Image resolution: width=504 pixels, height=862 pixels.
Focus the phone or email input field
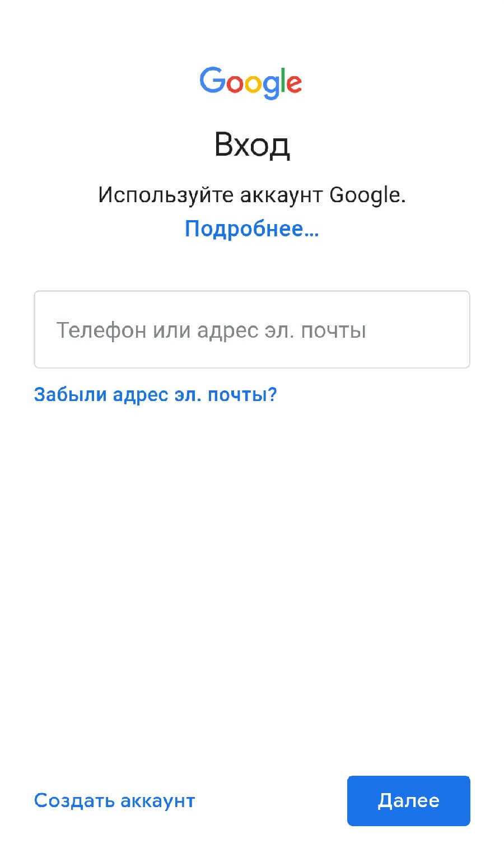pyautogui.click(x=251, y=329)
